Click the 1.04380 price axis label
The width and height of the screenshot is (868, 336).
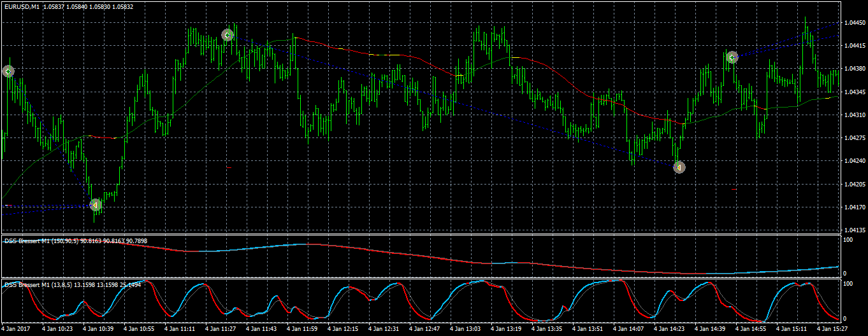853,69
